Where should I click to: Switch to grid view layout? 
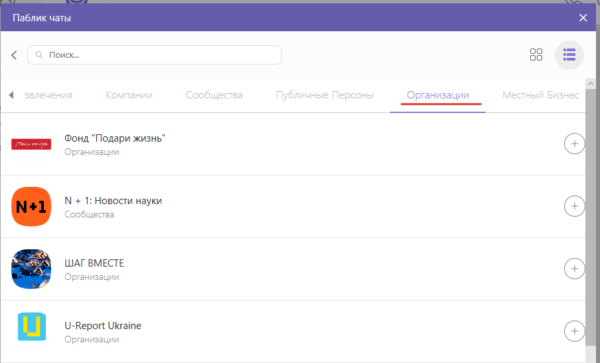[x=536, y=55]
